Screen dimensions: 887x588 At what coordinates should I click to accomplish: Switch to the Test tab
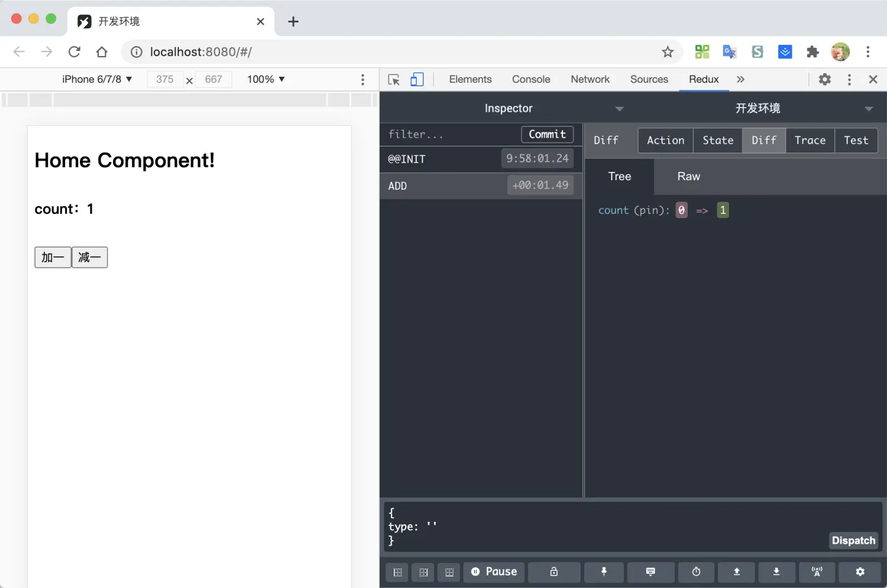coord(856,141)
